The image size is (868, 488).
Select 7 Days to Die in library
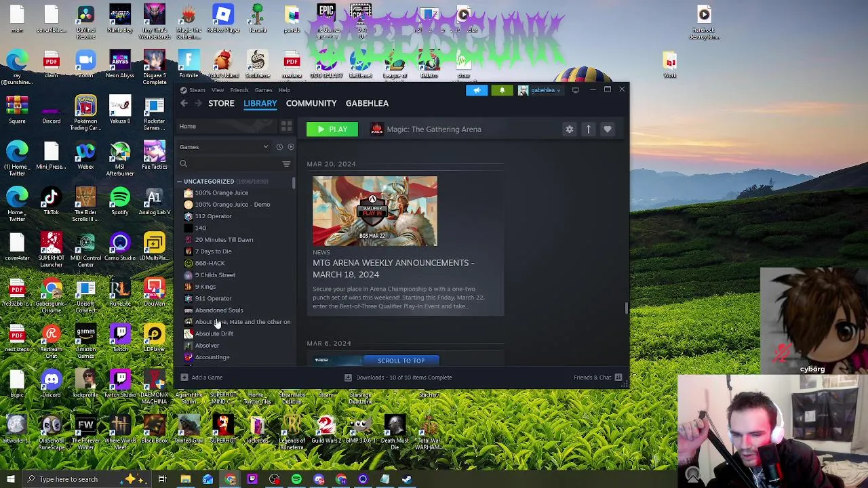pos(213,251)
